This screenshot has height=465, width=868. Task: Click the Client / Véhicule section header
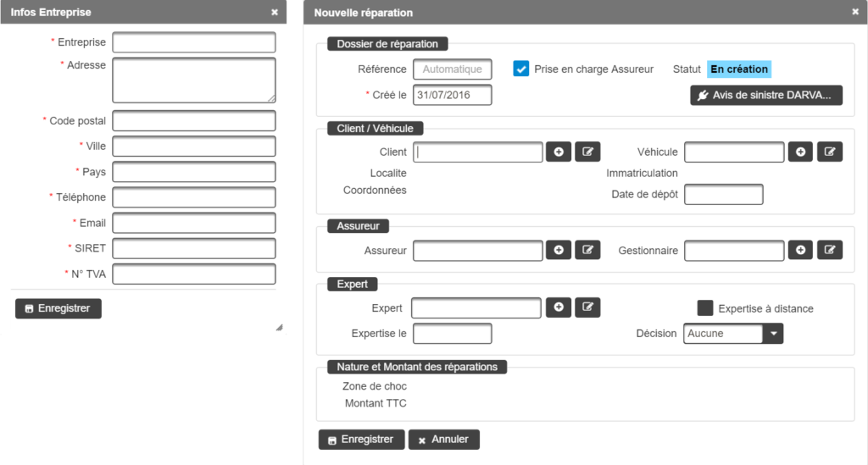(376, 128)
